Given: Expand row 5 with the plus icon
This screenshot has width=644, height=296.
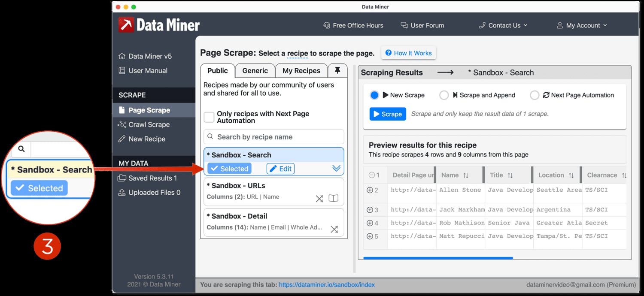Looking at the screenshot, I should click(x=370, y=236).
